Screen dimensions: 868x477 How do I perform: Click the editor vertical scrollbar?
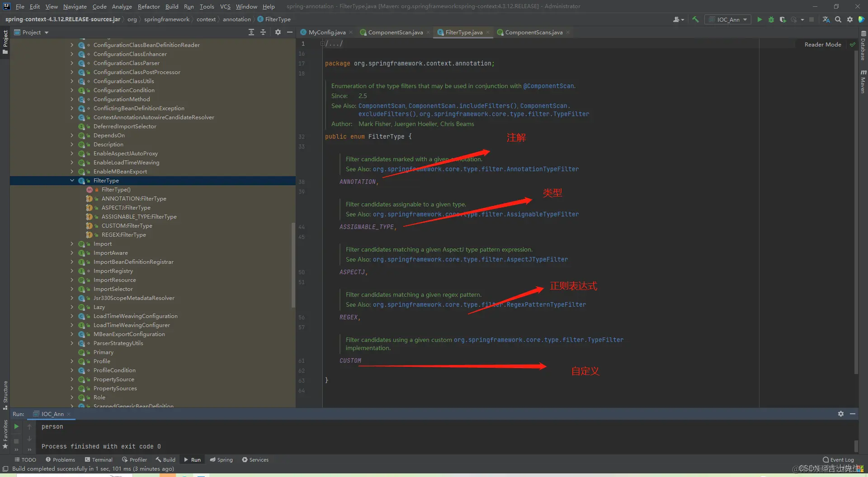(856, 212)
